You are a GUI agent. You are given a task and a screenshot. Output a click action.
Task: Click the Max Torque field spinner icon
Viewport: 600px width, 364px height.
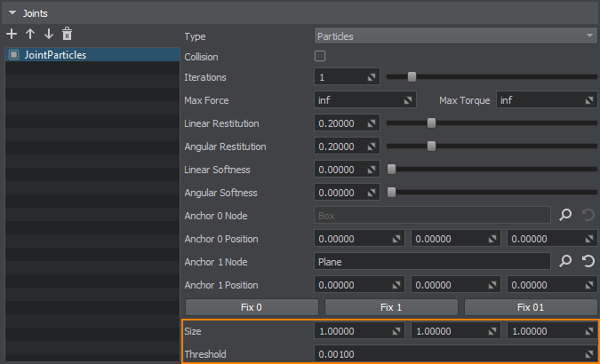pos(589,100)
